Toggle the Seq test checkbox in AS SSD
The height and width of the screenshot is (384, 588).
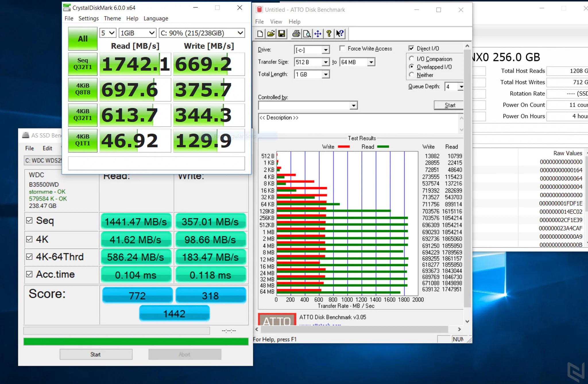click(x=29, y=220)
